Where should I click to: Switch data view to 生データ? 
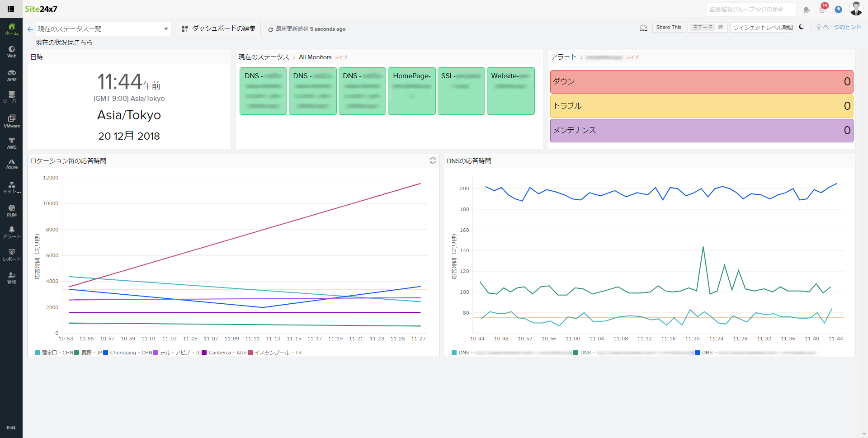pos(702,28)
